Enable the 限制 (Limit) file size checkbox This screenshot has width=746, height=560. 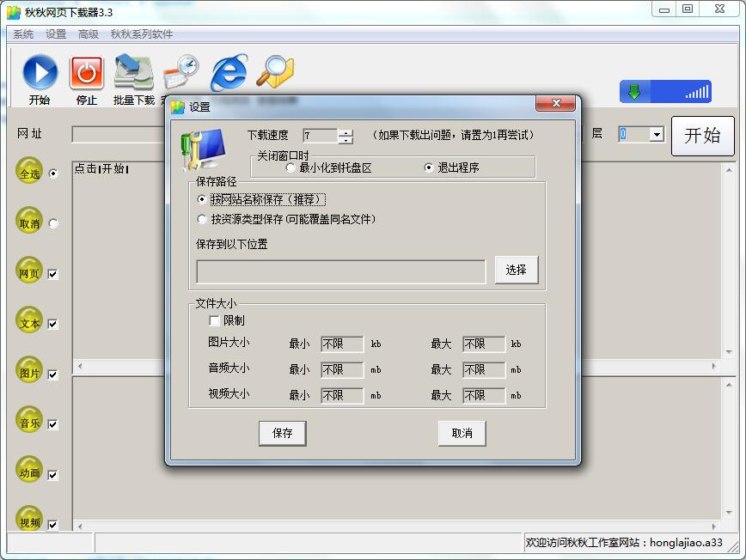(x=215, y=322)
